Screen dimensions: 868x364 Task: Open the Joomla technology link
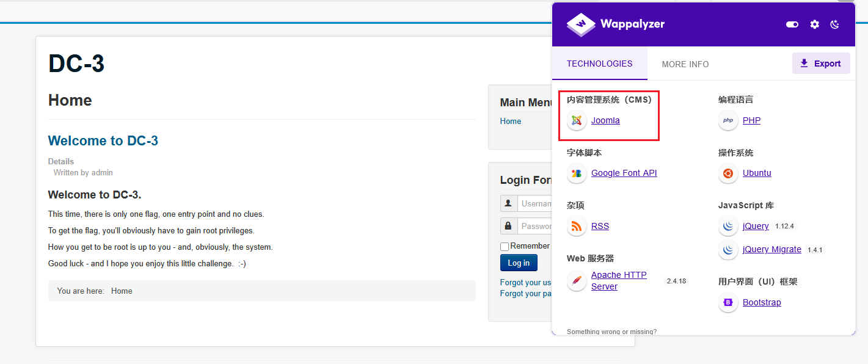605,120
